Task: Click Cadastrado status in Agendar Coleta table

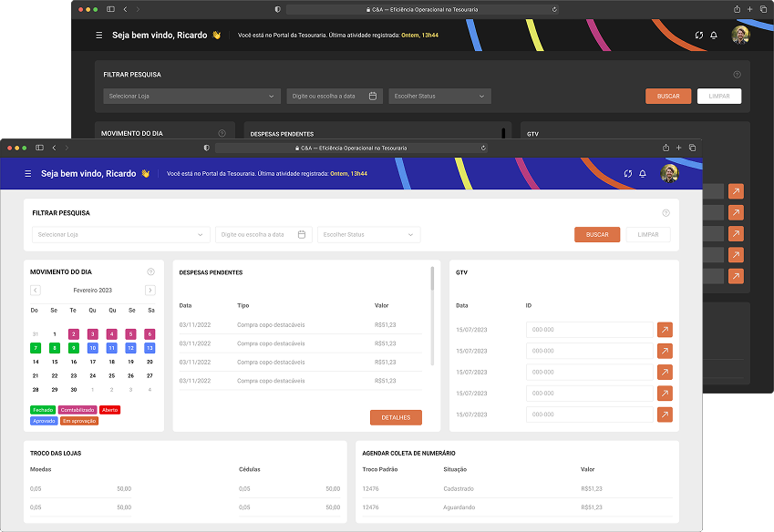Action: [x=459, y=489]
